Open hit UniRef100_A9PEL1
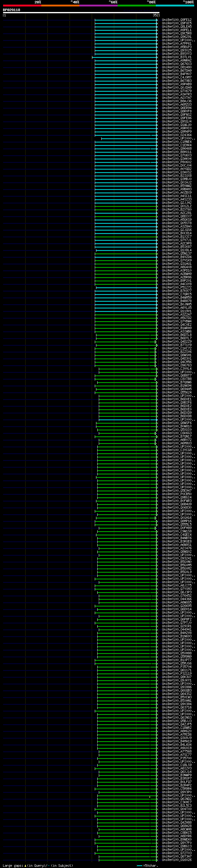The height and width of the screenshot is (868, 197). [177, 30]
